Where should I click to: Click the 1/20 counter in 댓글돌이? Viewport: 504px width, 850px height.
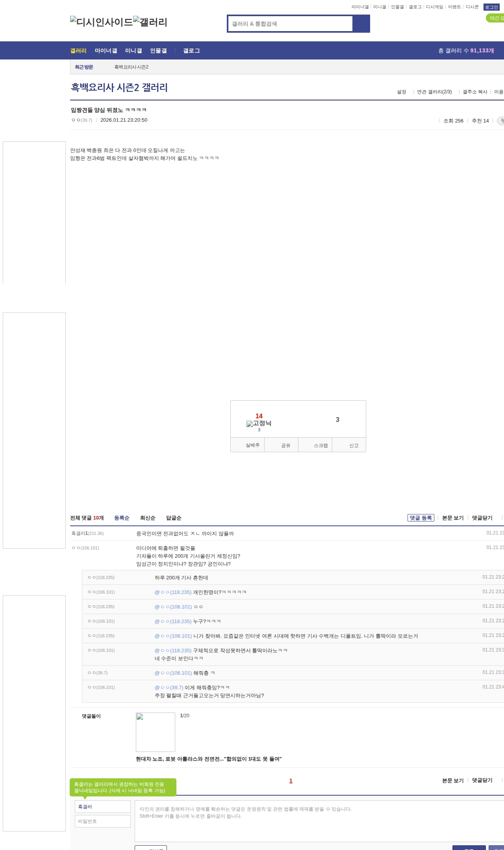point(185,716)
